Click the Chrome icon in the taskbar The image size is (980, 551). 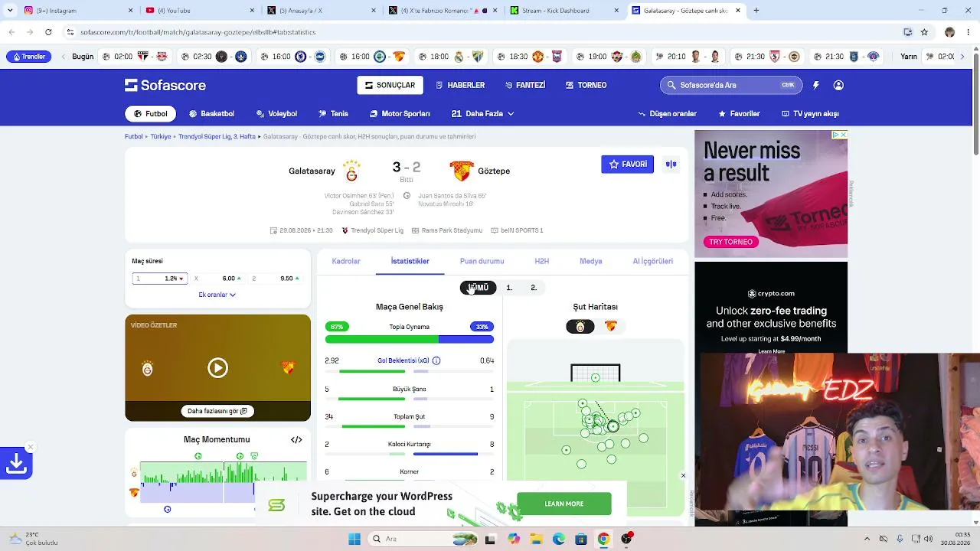(x=603, y=539)
